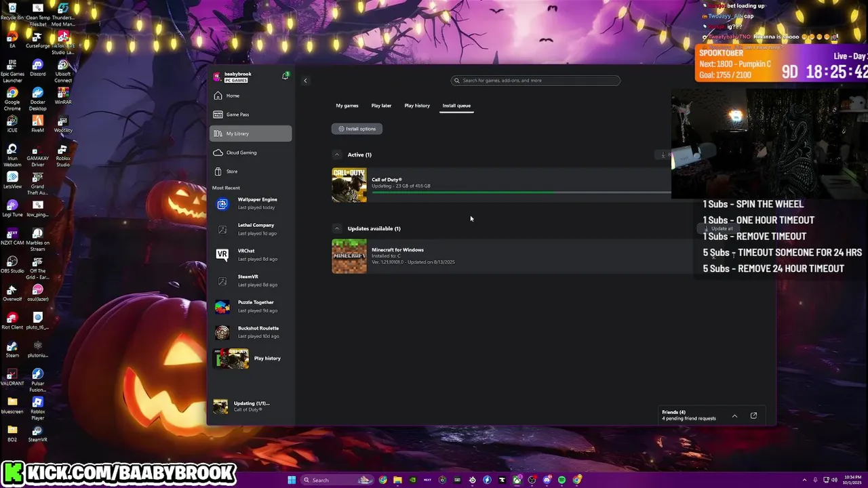The height and width of the screenshot is (488, 868).
Task: Open the taskbar clock and date
Action: 852,480
